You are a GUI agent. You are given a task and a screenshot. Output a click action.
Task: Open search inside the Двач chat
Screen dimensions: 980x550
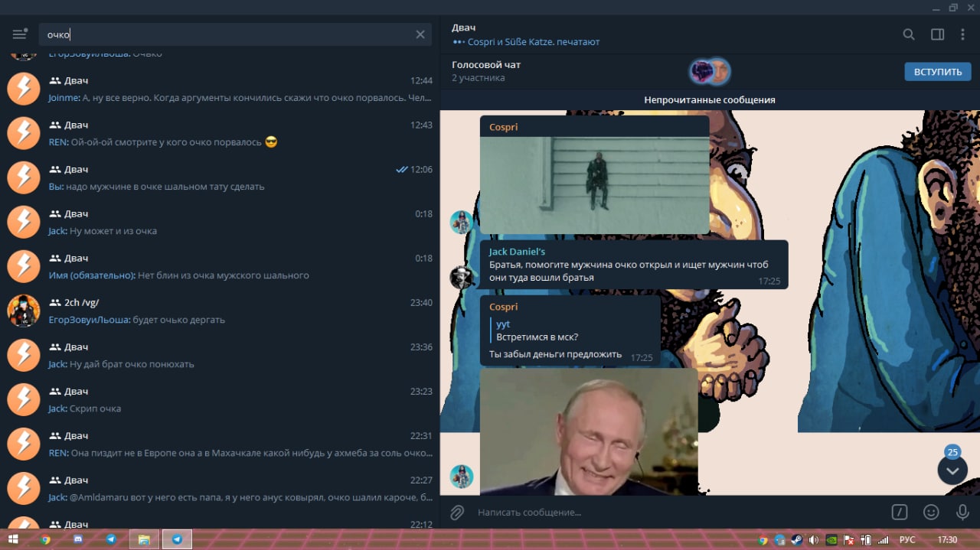(909, 34)
